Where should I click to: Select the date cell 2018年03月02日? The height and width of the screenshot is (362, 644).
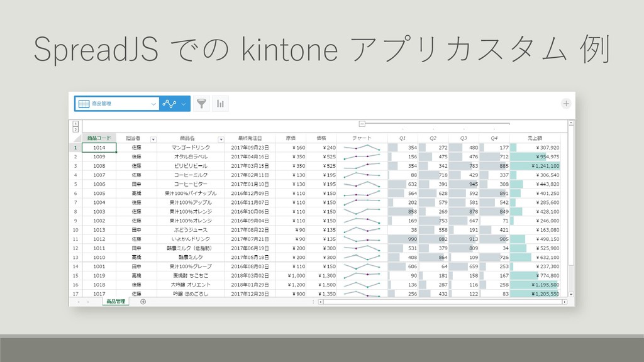click(x=250, y=276)
